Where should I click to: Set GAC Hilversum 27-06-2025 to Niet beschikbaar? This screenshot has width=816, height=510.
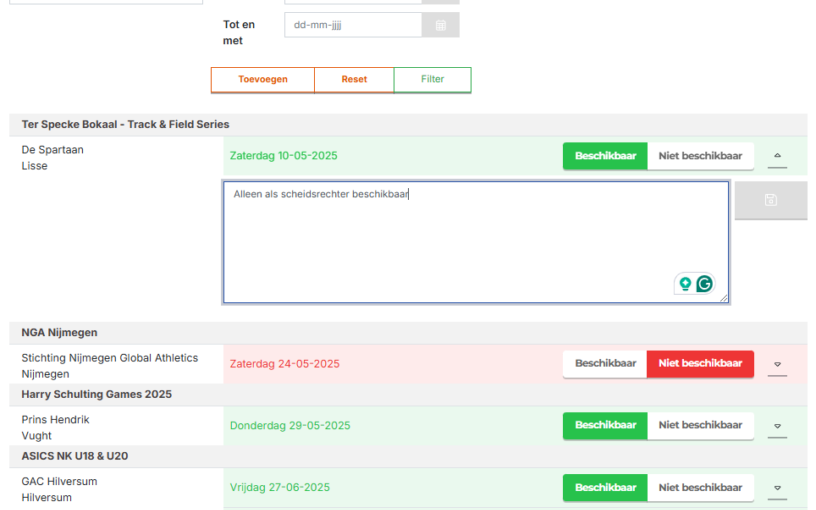pyautogui.click(x=700, y=488)
